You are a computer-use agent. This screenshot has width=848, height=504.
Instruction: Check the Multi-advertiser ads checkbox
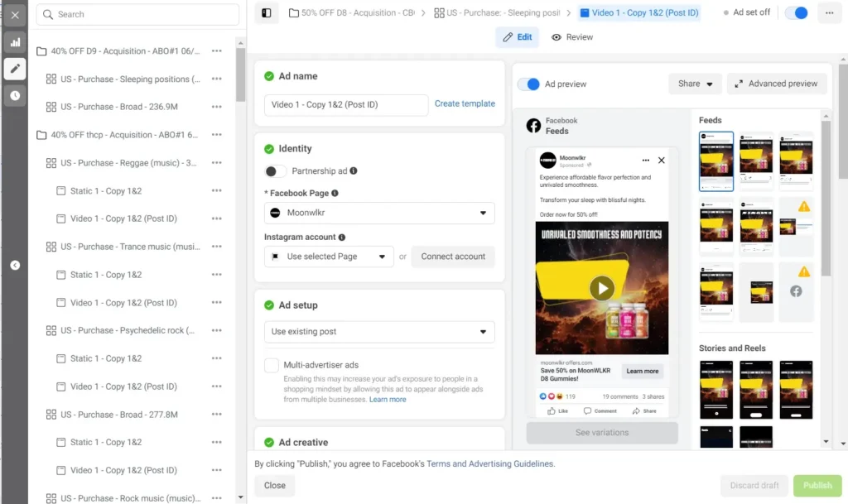pos(272,365)
